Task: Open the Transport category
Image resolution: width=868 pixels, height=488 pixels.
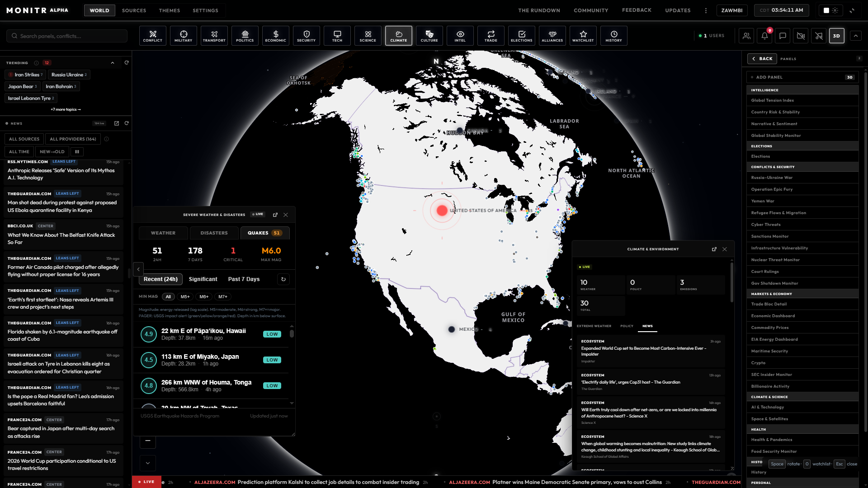Action: point(214,36)
